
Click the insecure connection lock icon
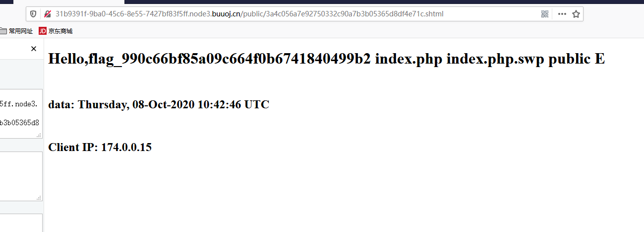(x=48, y=14)
